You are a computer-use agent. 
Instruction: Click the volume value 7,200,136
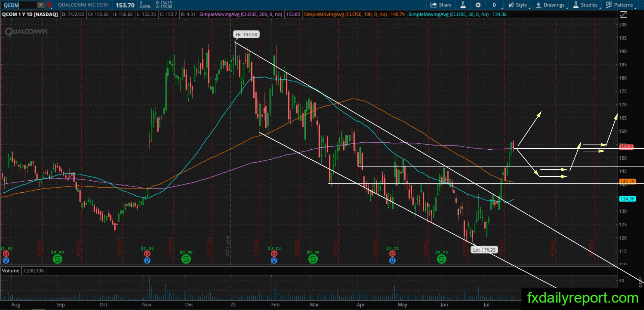tap(33, 271)
